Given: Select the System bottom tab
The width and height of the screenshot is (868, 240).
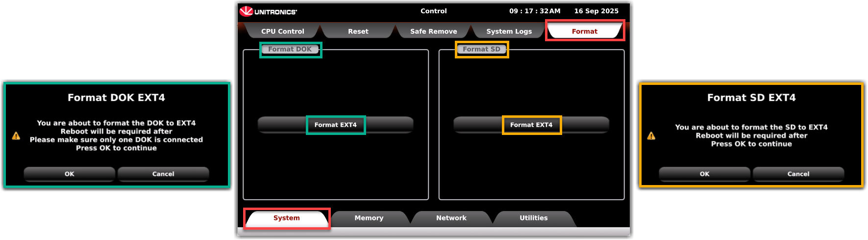Looking at the screenshot, I should (x=286, y=218).
